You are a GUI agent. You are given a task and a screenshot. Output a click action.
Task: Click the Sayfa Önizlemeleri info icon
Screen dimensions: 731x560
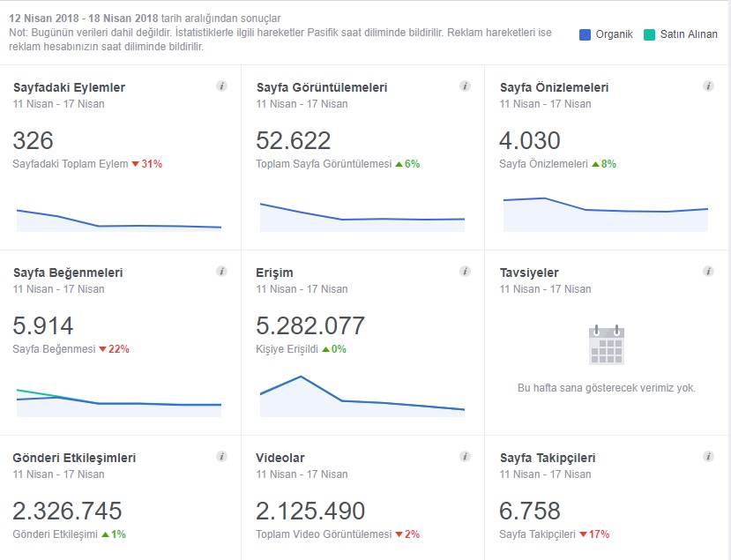[708, 86]
